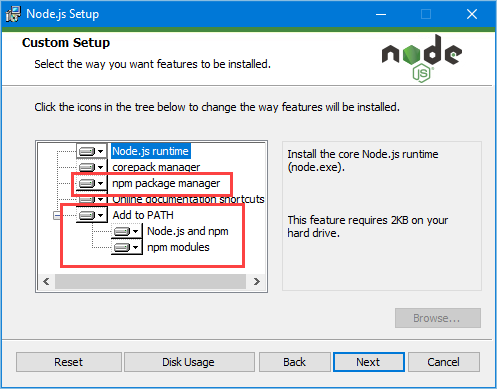Collapse the Add to PATH tree node
This screenshot has height=389, width=497.
pyautogui.click(x=57, y=215)
